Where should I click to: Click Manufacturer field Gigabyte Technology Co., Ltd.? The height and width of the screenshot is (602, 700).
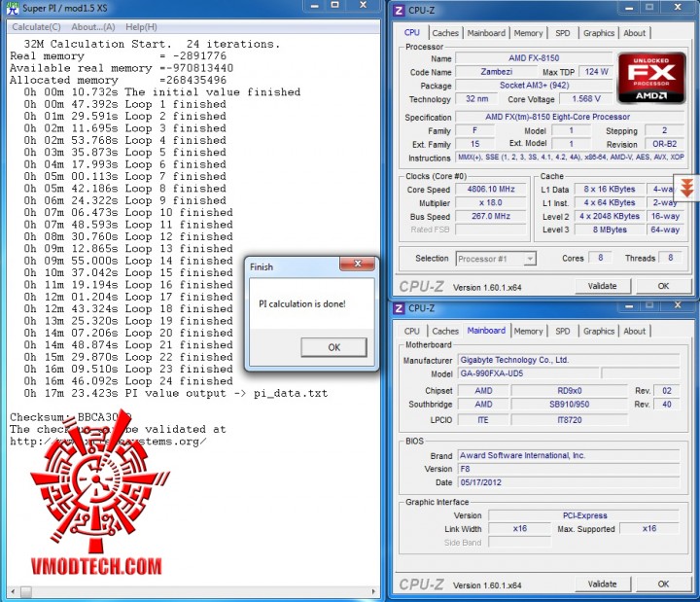click(x=569, y=360)
